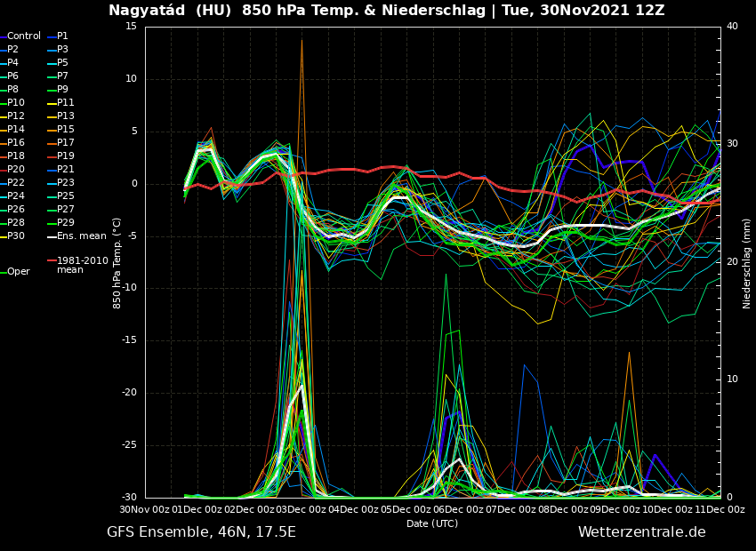Click the P30 legend label

(x=16, y=236)
